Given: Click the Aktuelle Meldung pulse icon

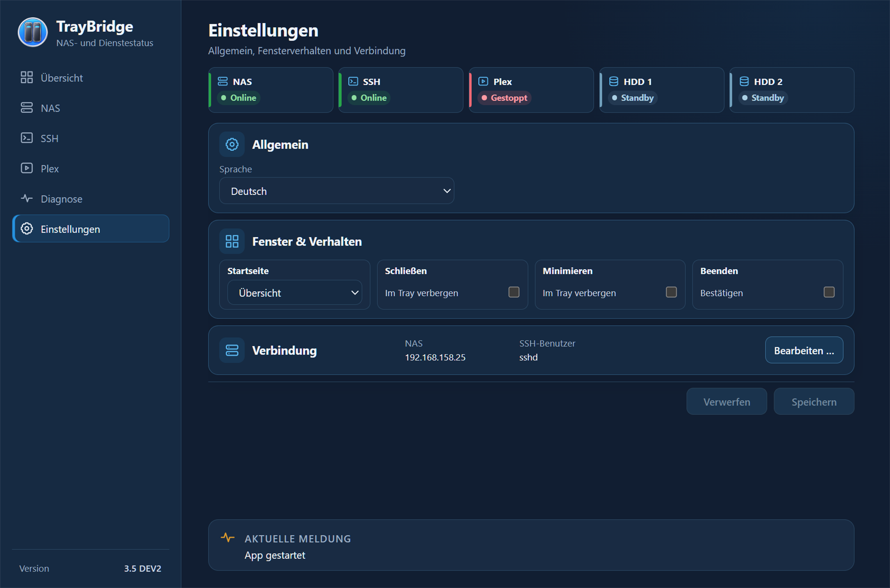Looking at the screenshot, I should point(228,538).
